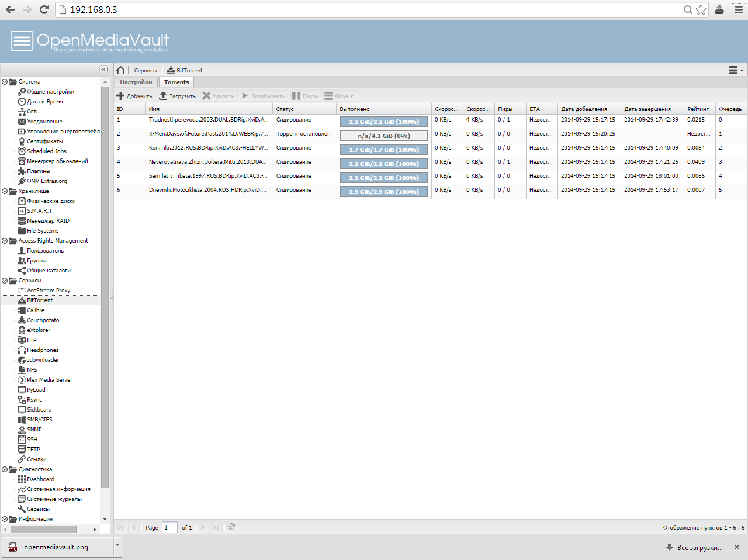Screen dimensions: 748x560
Task: Collapse the Система tree node
Action: click(5, 82)
